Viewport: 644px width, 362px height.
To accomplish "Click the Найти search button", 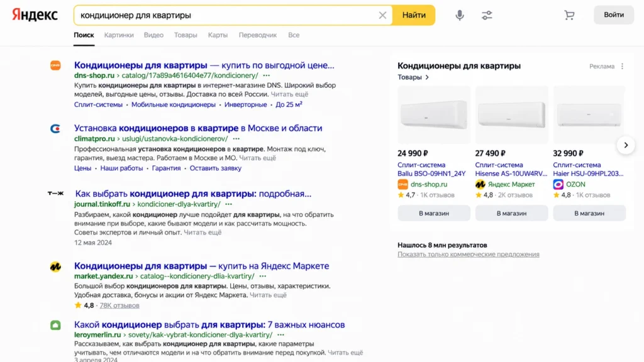I will pyautogui.click(x=414, y=15).
